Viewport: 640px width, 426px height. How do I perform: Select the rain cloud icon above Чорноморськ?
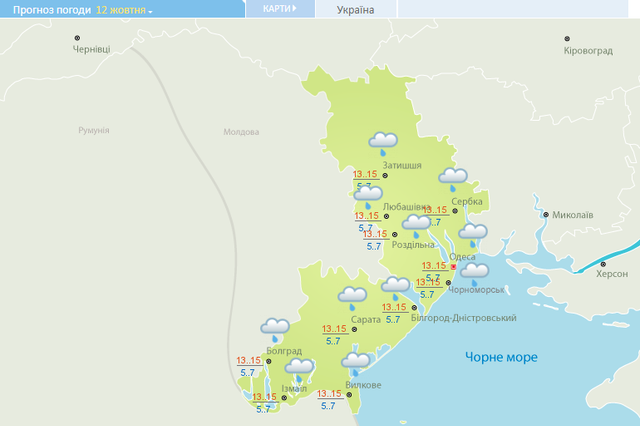tap(474, 272)
